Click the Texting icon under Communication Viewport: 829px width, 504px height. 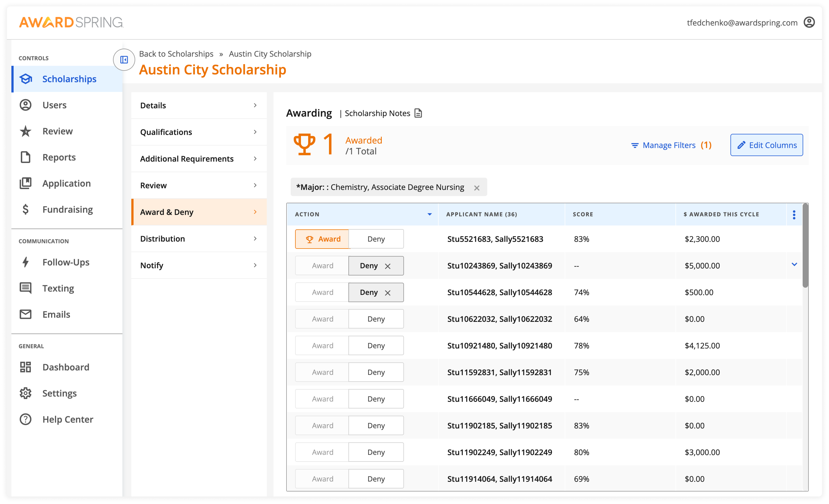pyautogui.click(x=25, y=288)
